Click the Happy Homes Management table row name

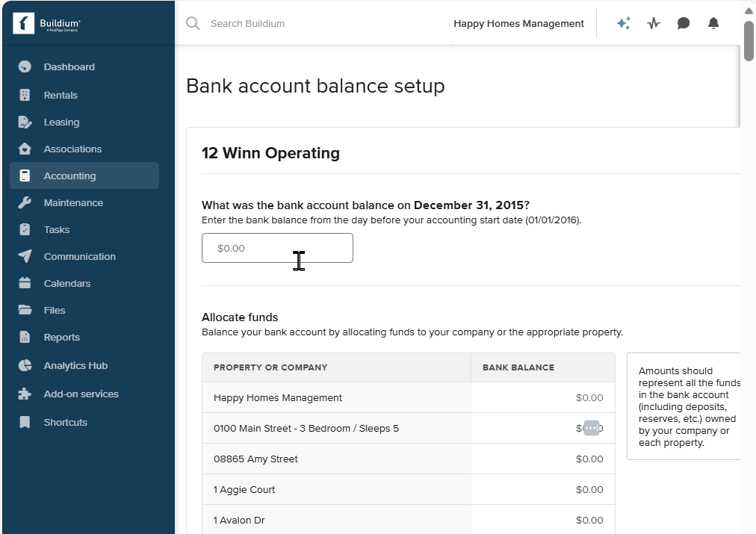pos(278,397)
